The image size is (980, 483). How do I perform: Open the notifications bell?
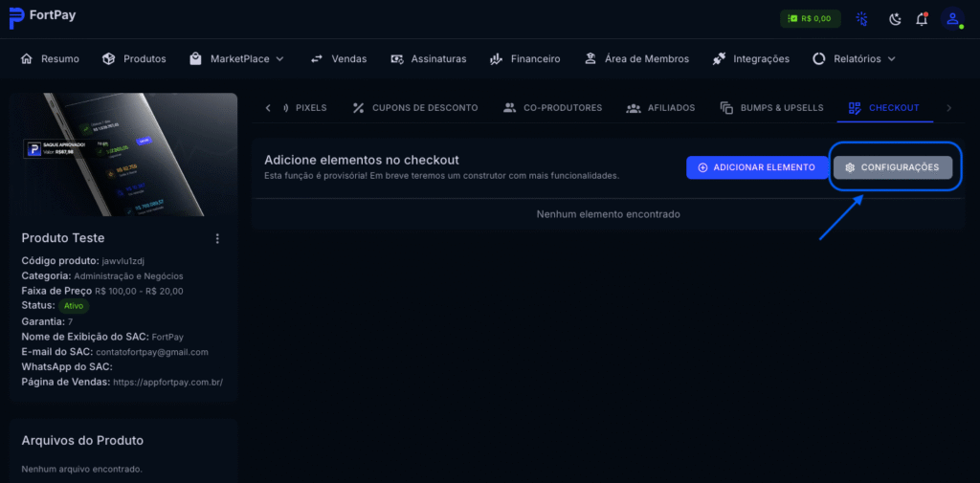[x=922, y=18]
